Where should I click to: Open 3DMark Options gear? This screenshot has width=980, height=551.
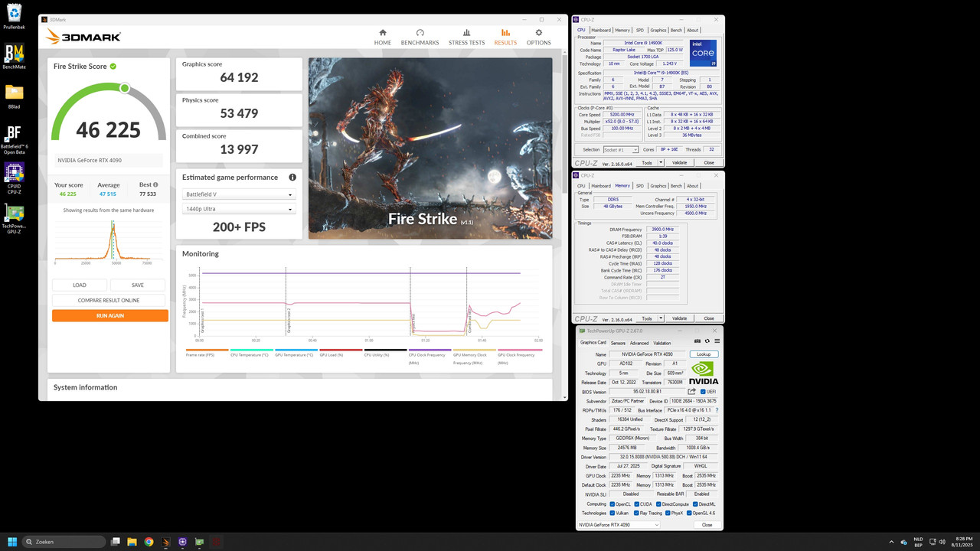point(538,37)
